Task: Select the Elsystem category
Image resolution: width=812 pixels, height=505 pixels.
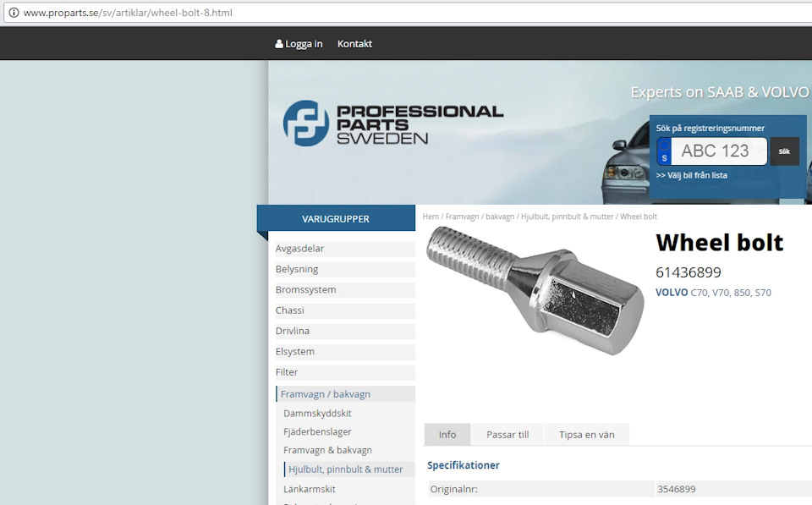Action: click(x=345, y=352)
